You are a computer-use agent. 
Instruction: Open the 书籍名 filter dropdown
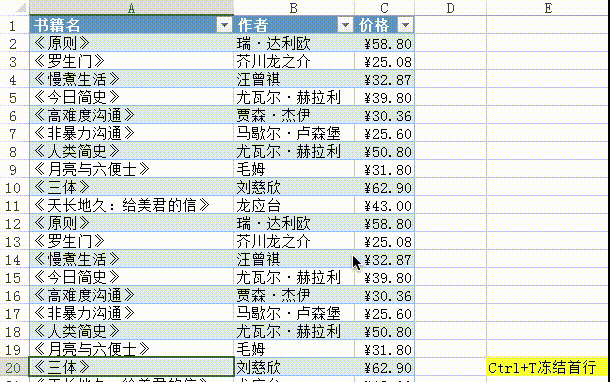tap(224, 25)
